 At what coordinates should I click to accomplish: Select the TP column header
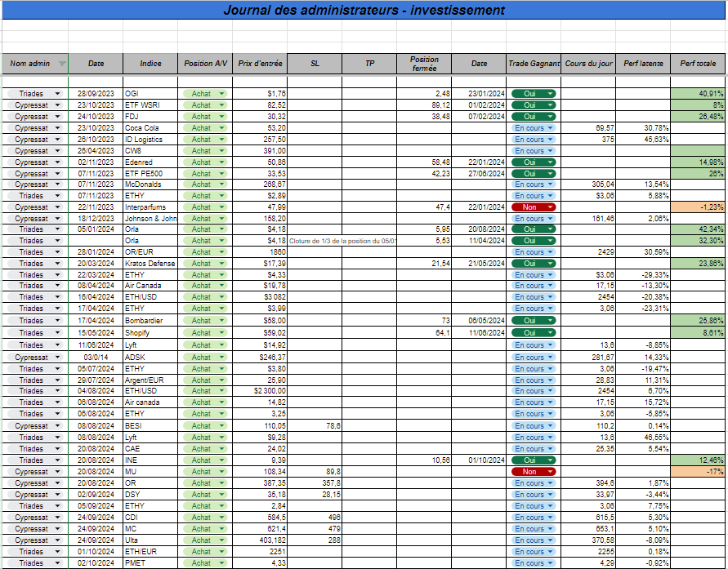click(x=369, y=64)
